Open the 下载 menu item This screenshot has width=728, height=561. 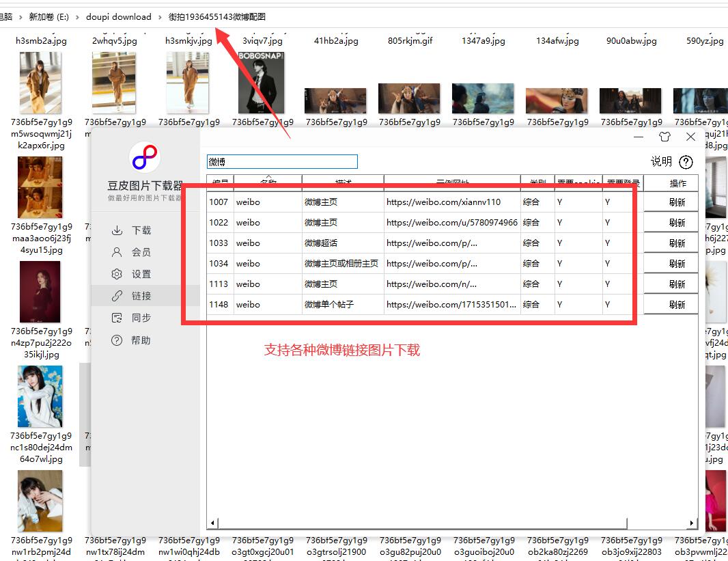coord(141,230)
